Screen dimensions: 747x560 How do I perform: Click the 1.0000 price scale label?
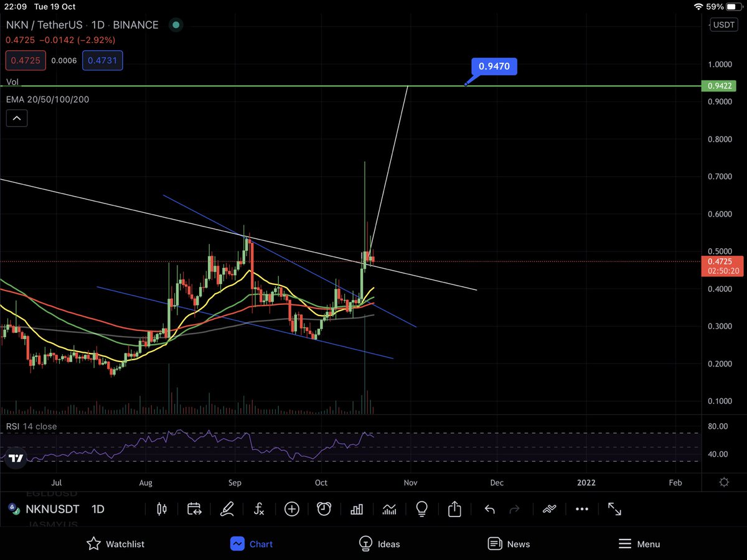pyautogui.click(x=720, y=65)
